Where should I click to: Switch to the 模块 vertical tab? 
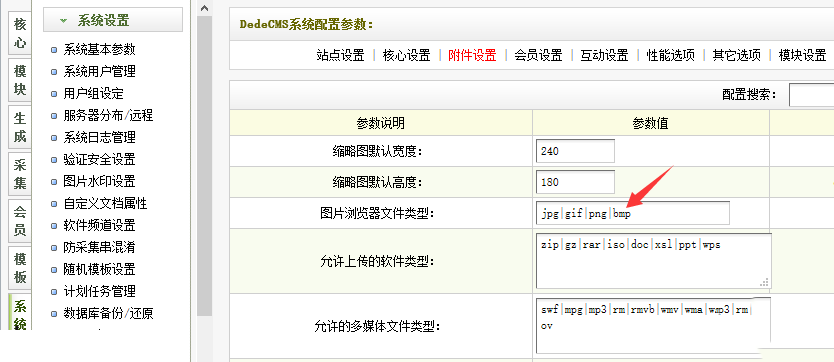point(20,80)
